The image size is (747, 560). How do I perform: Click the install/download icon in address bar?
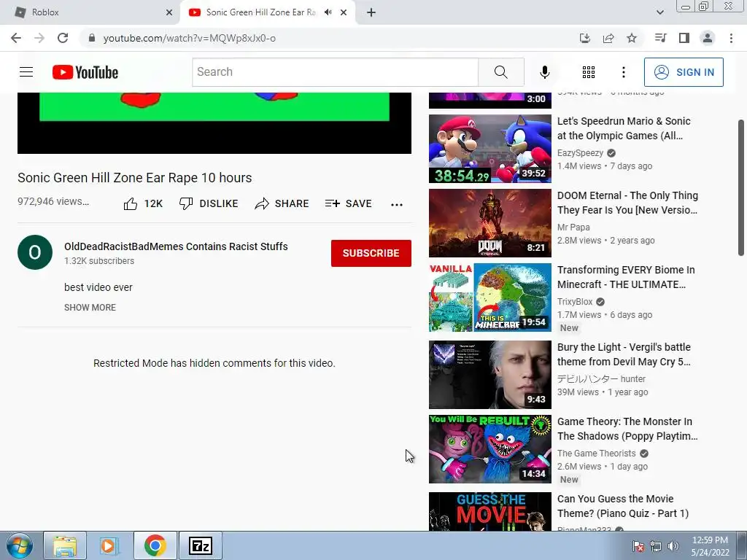click(x=584, y=38)
